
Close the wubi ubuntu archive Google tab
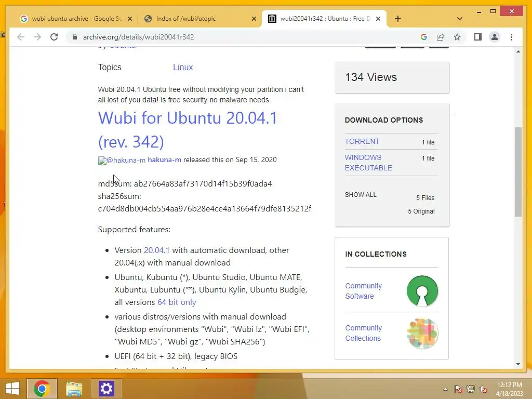click(129, 19)
